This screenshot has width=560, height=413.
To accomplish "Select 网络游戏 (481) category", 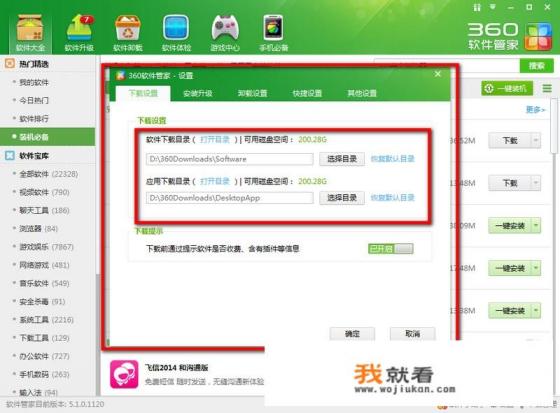I will coord(44,265).
